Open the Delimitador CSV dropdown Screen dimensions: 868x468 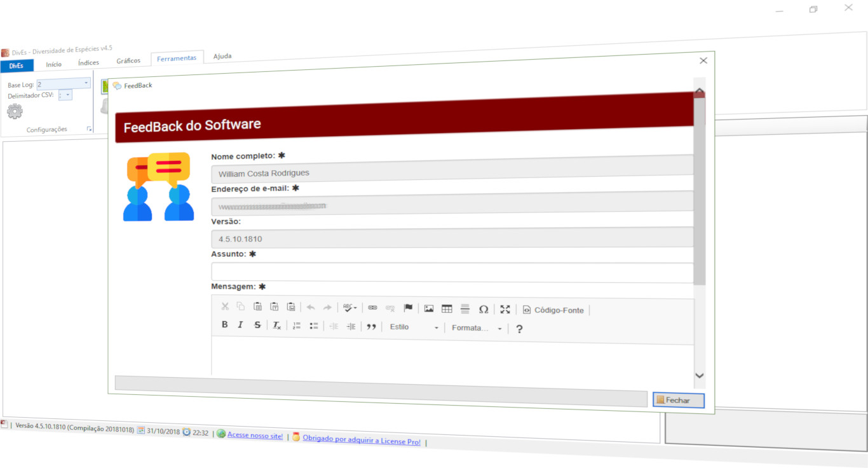[69, 95]
